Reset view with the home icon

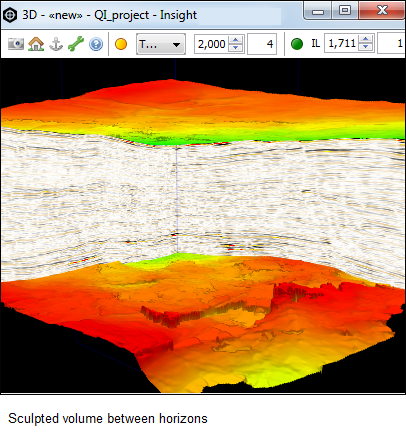[36, 44]
